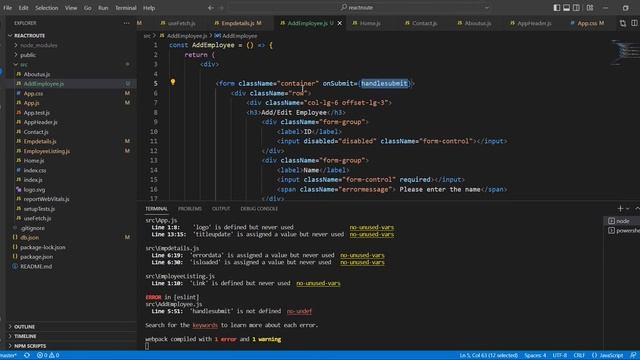This screenshot has height=360, width=640.
Task: Go back with the navigation arrow
Action: 211,8
